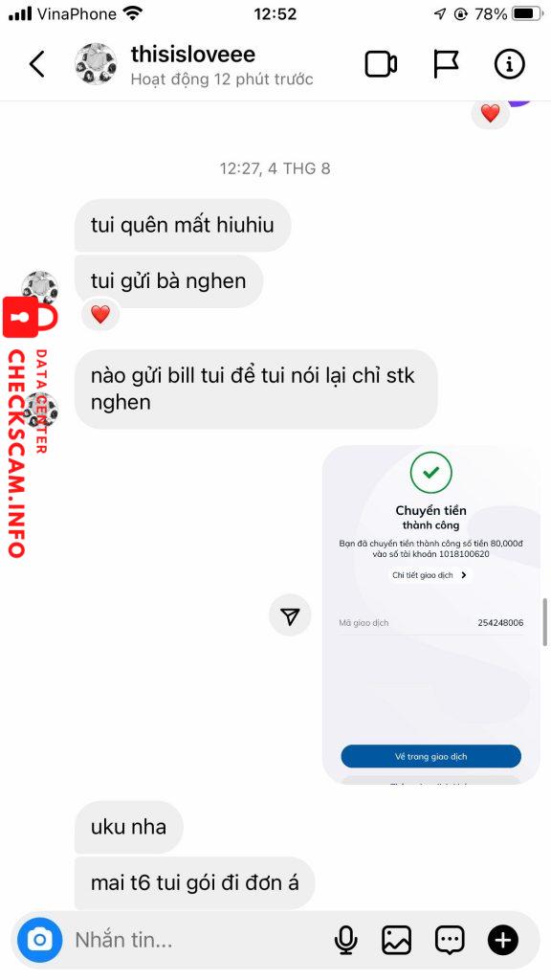
Task: Forward the transfer receipt with the share icon
Action: point(290,616)
